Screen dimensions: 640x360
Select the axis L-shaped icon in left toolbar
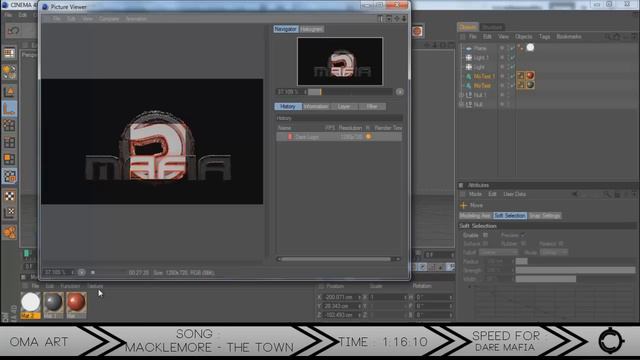point(9,109)
